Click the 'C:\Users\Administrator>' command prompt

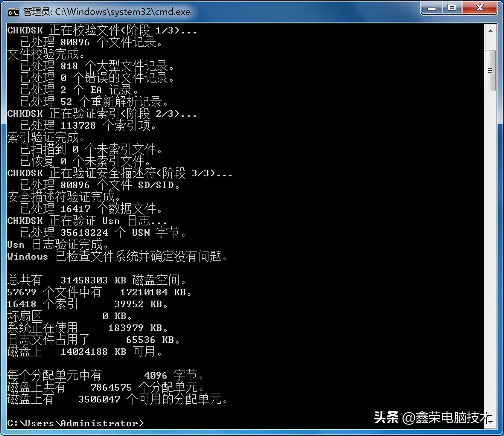pyautogui.click(x=76, y=423)
